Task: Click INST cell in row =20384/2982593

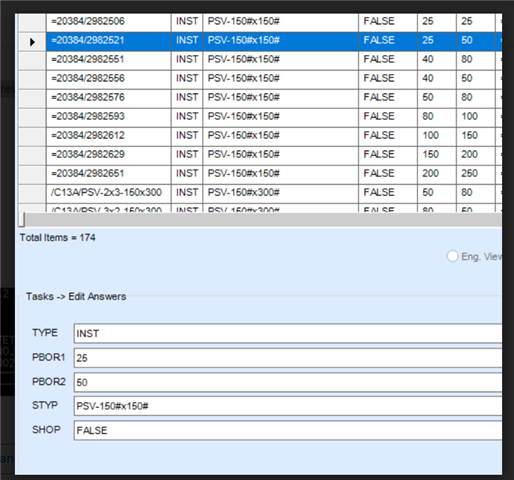Action: (187, 117)
